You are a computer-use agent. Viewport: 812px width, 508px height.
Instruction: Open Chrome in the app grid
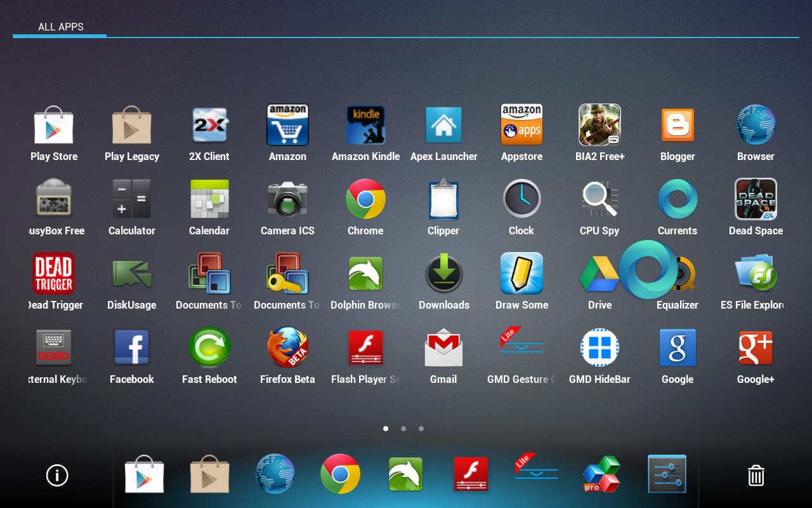(x=365, y=199)
